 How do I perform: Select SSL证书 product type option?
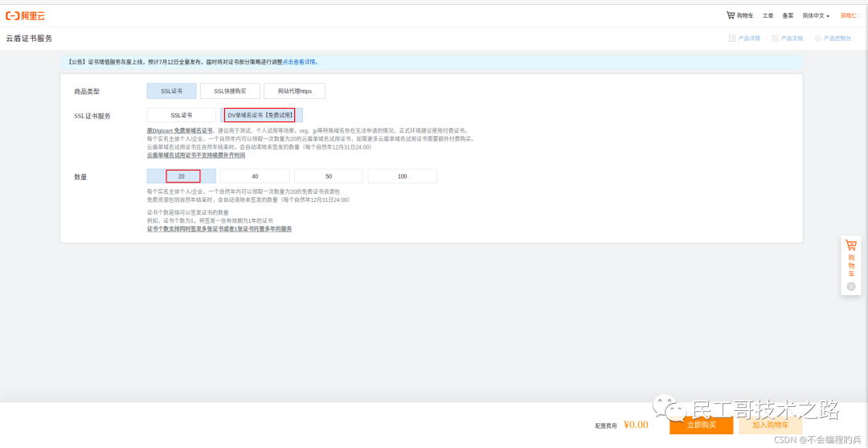pos(171,92)
